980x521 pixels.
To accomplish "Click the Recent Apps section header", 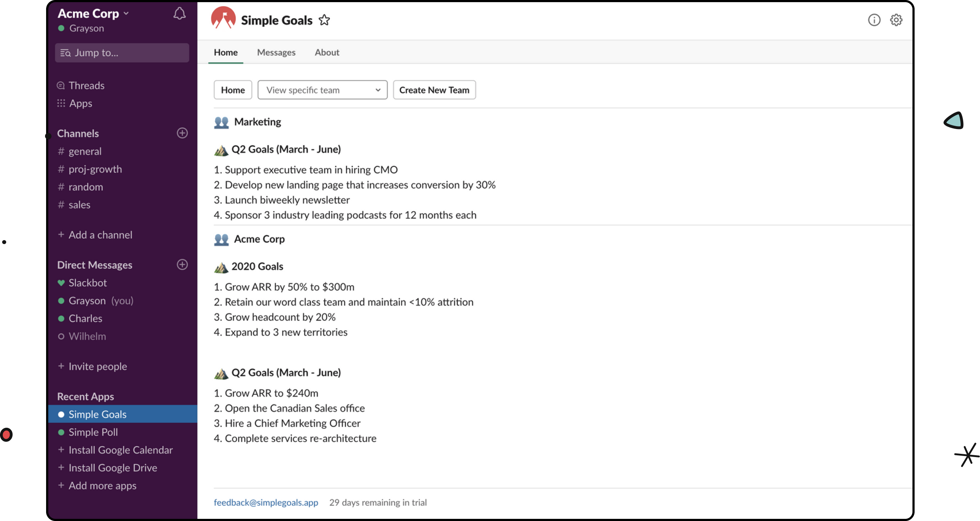I will (85, 397).
